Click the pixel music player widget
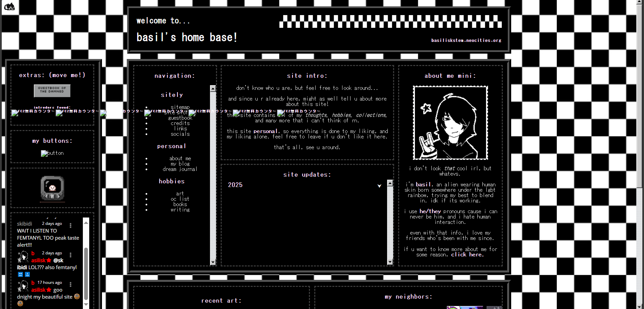This screenshot has height=309, width=644. coord(52,188)
